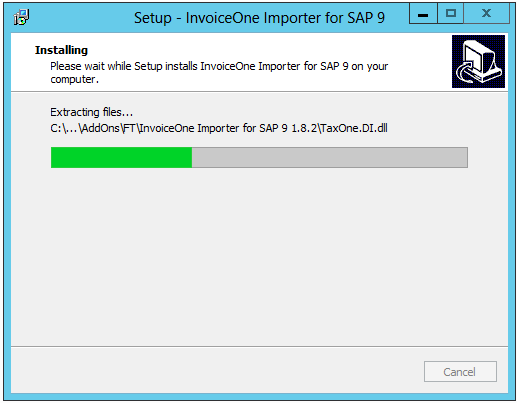Viewport: 517px width, 403px height.
Task: Click the TaxOne.DI.dll file path text
Action: (x=354, y=128)
